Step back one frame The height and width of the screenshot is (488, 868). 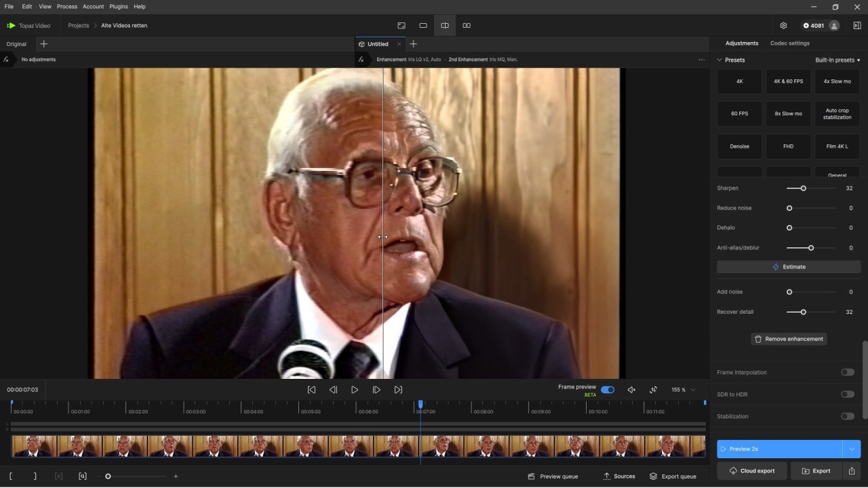tap(333, 390)
